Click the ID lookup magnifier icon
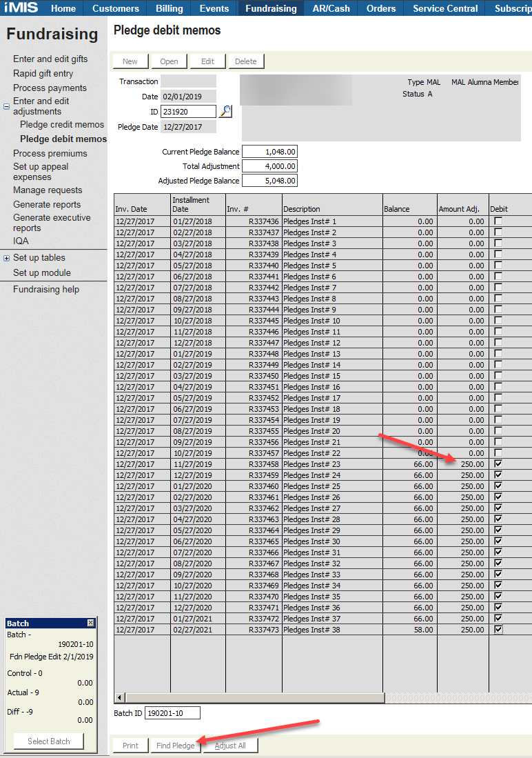This screenshot has height=758, width=532. (x=225, y=112)
